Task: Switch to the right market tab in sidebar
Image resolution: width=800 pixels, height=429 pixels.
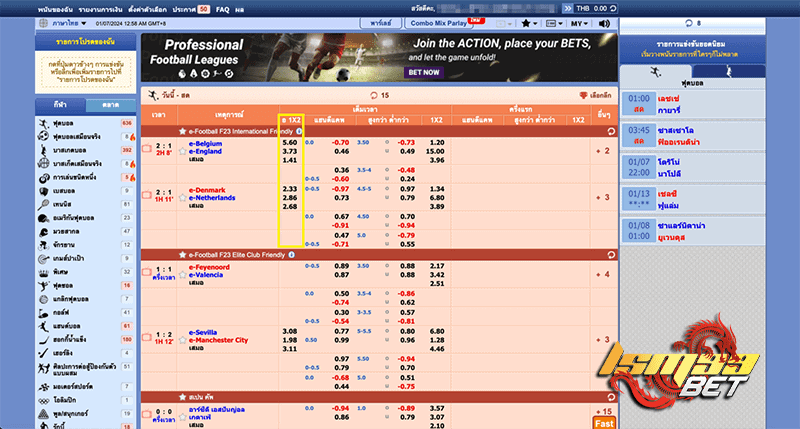Action: 111,105
